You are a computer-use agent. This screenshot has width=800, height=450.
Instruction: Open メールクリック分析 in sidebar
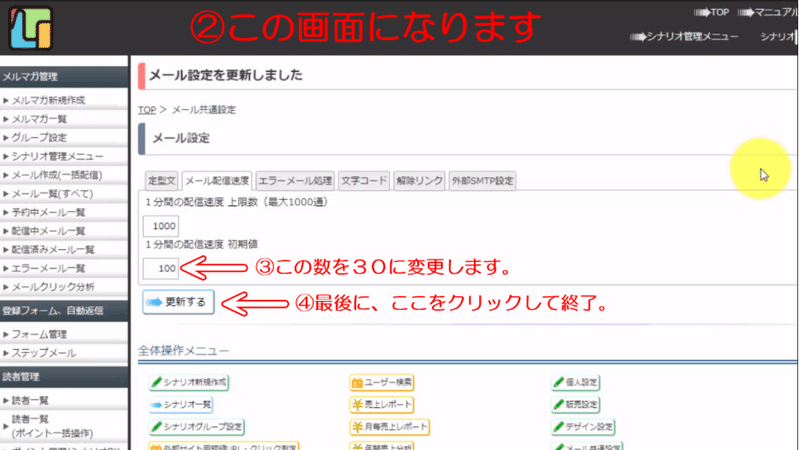coord(64,287)
